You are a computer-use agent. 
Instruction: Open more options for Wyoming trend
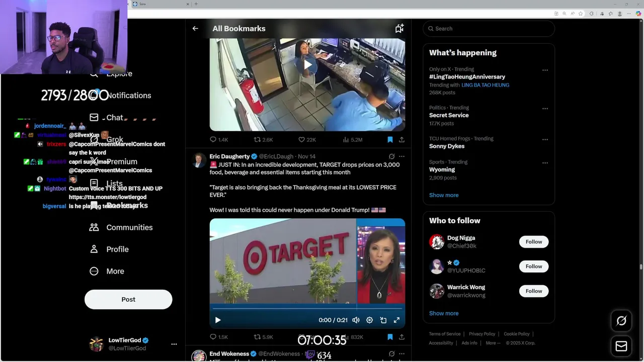[x=545, y=163]
